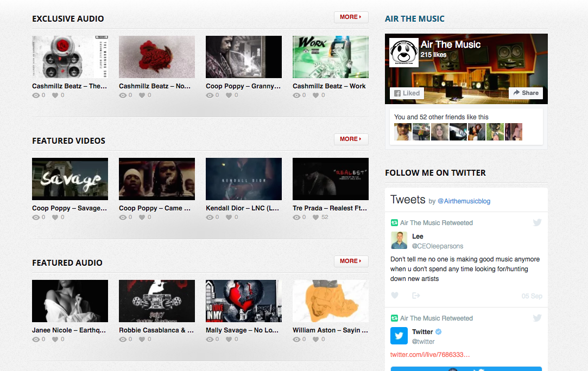Click the blue Twitter avatar beside @twitter

(399, 336)
